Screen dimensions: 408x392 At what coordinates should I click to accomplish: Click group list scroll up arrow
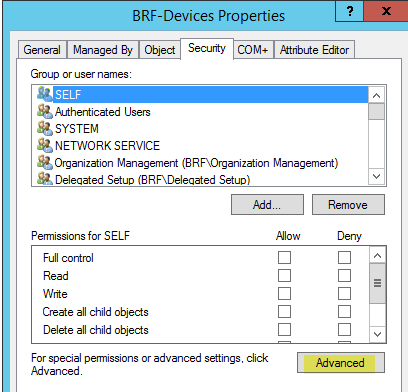click(377, 96)
